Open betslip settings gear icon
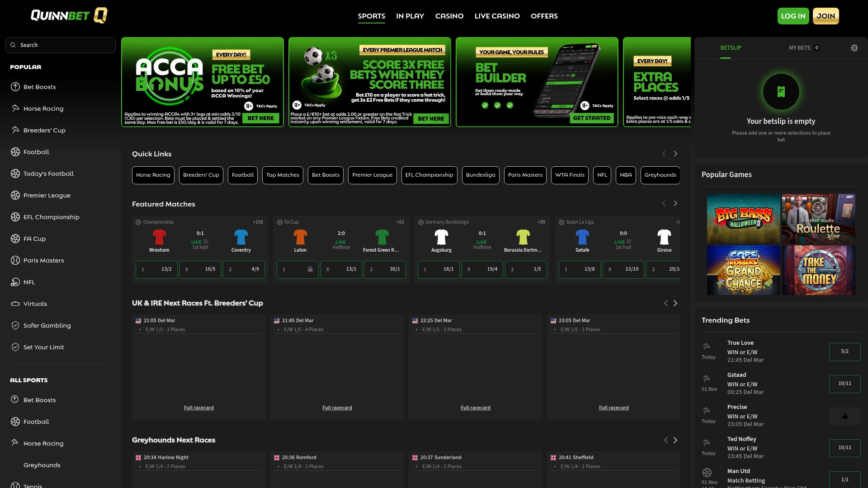The width and height of the screenshot is (868, 488). tap(854, 48)
